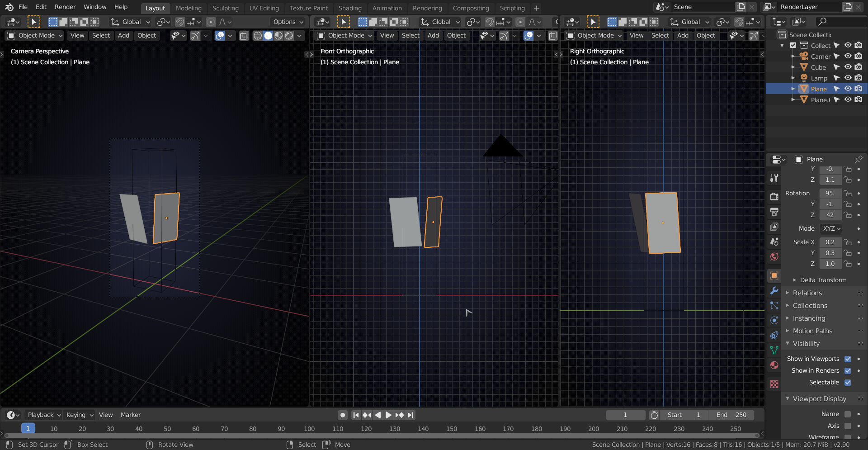Viewport: 868px width, 450px height.
Task: Disable the Selectable checkbox
Action: tap(848, 383)
